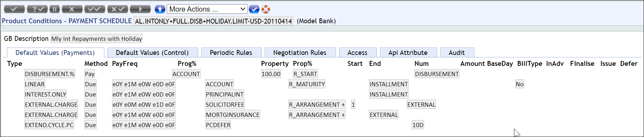Screen dimensions: 644x137
Task: Click the DISBURSEMENT.% type field
Action: tap(50, 74)
